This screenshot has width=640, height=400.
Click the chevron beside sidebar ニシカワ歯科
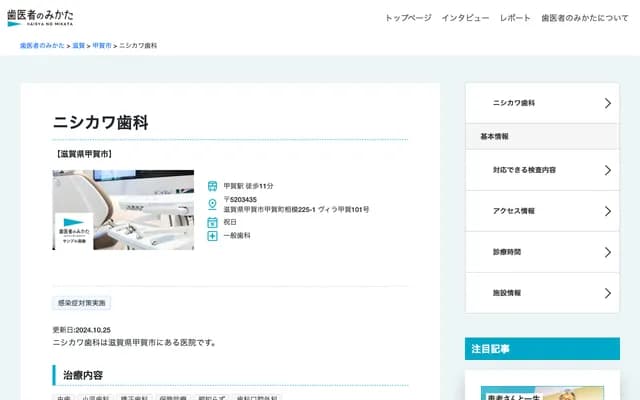click(x=608, y=103)
